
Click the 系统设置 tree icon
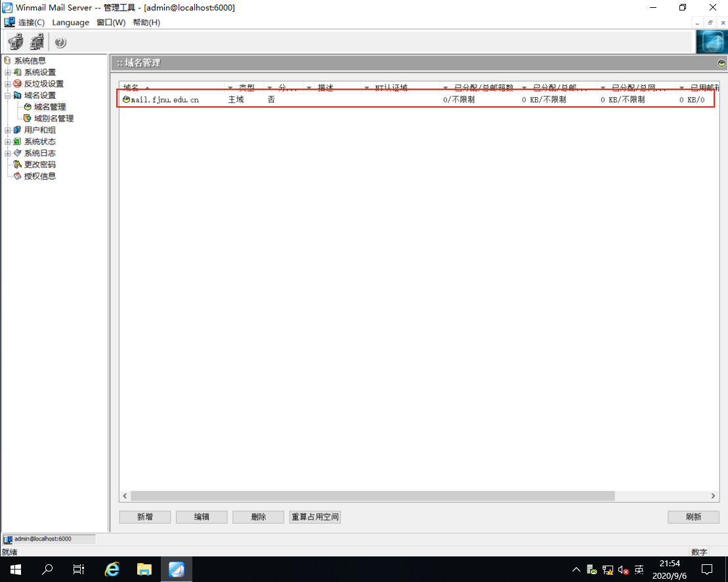pyautogui.click(x=18, y=72)
